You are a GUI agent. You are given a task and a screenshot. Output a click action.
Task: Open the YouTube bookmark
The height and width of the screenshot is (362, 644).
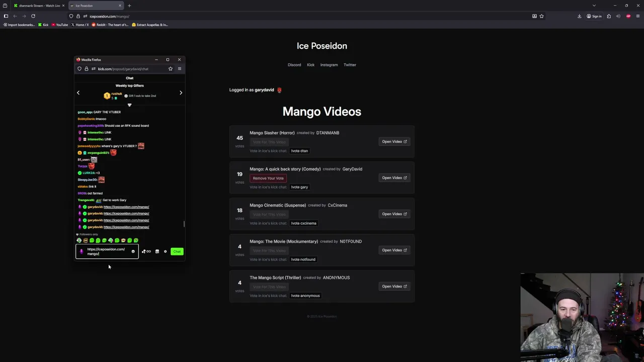(x=60, y=25)
